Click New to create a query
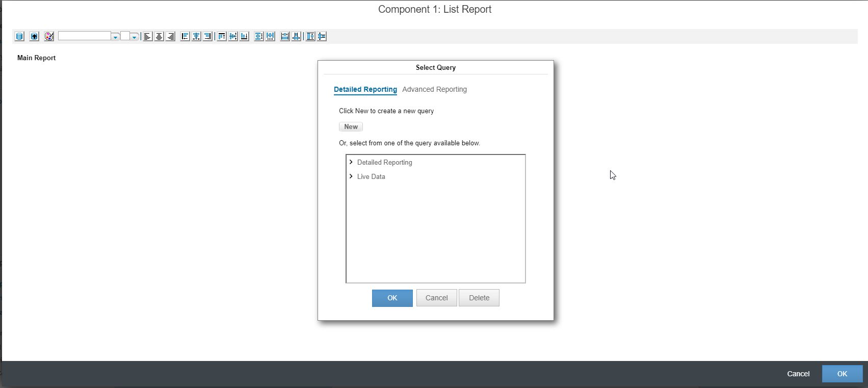 [x=351, y=126]
